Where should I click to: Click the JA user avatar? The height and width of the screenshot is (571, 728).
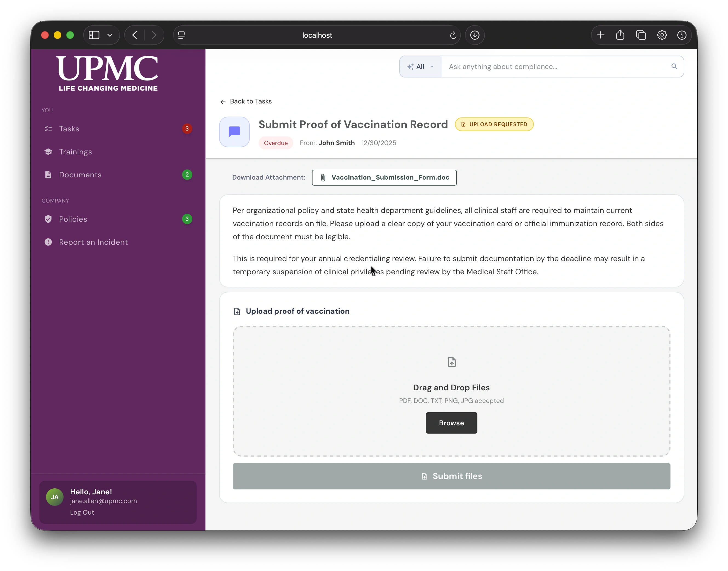tap(55, 497)
